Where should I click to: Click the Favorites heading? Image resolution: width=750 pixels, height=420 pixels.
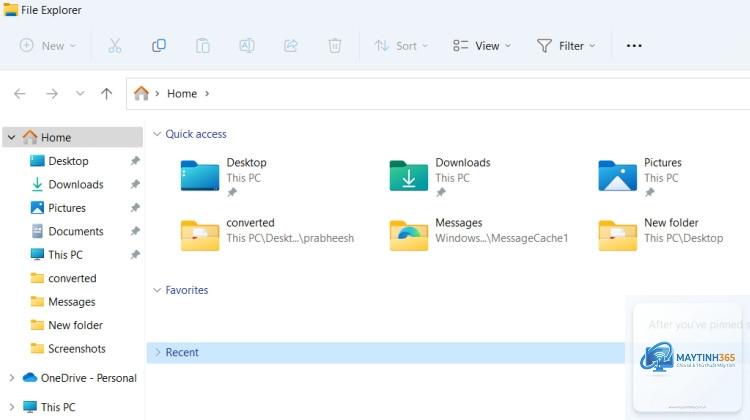point(187,290)
